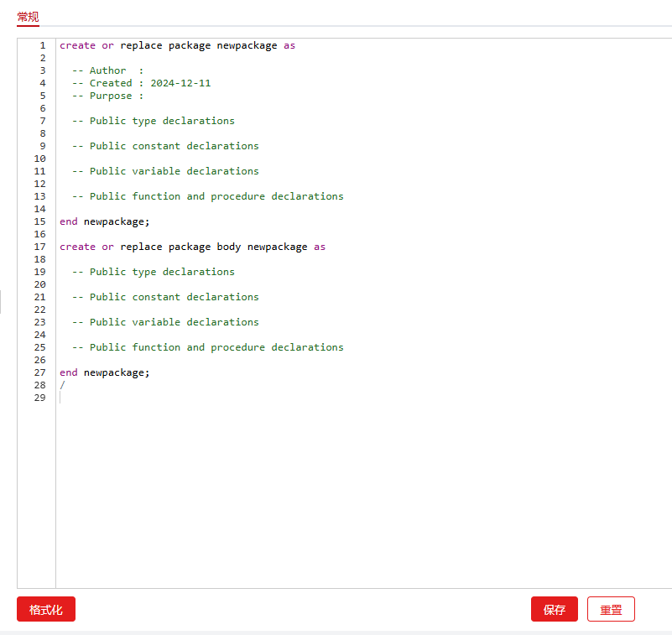Click the date 2024-12-11 in Created comment
This screenshot has height=635, width=672.
pyautogui.click(x=180, y=83)
